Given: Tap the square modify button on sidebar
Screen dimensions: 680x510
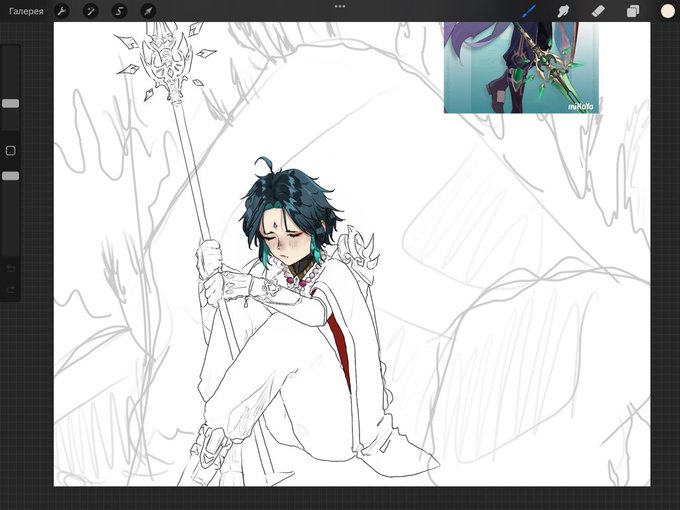Looking at the screenshot, I should point(10,150).
